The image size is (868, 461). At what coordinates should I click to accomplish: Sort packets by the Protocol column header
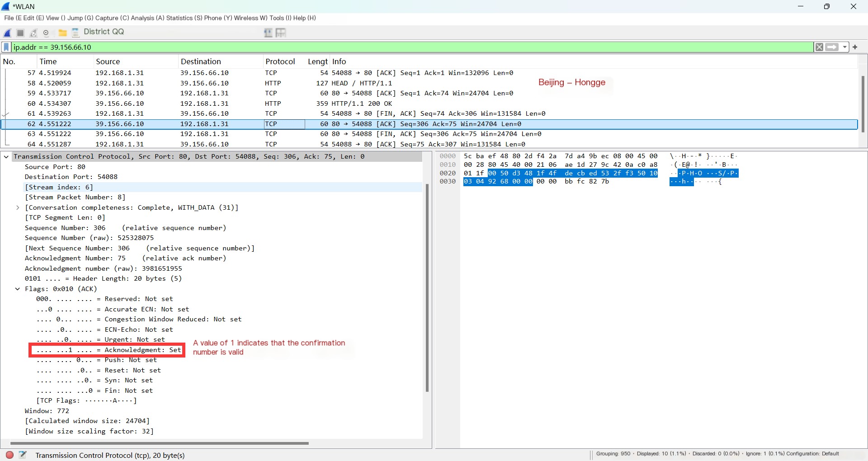(x=283, y=61)
